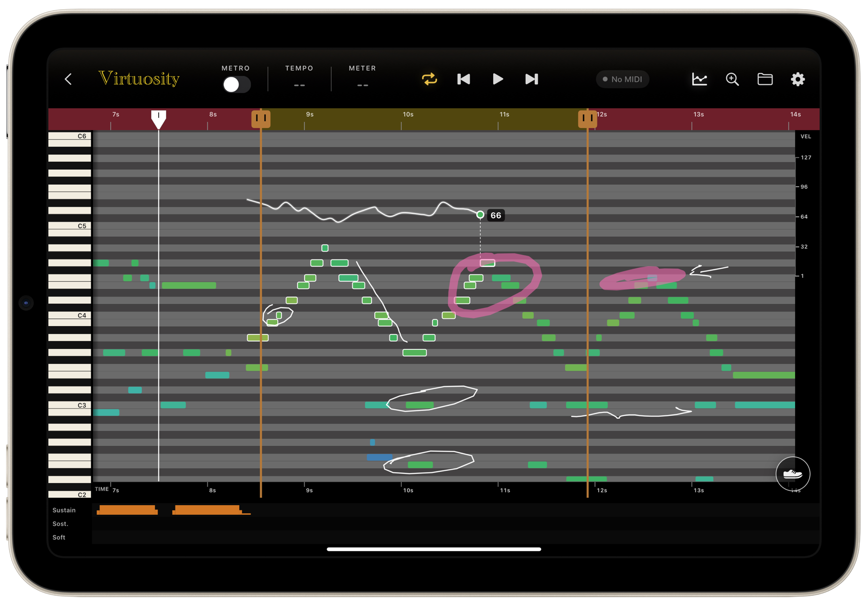Tap the Virtuosity app title
868x606 pixels.
point(139,78)
